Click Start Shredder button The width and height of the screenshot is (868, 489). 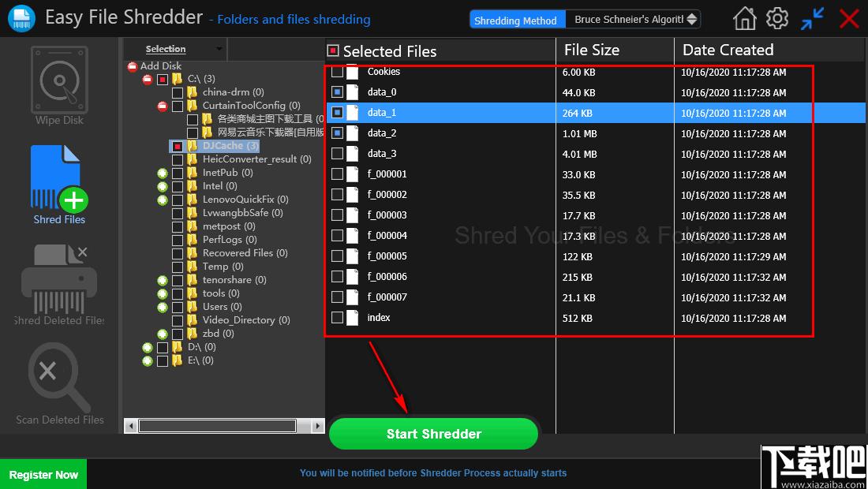pos(433,434)
